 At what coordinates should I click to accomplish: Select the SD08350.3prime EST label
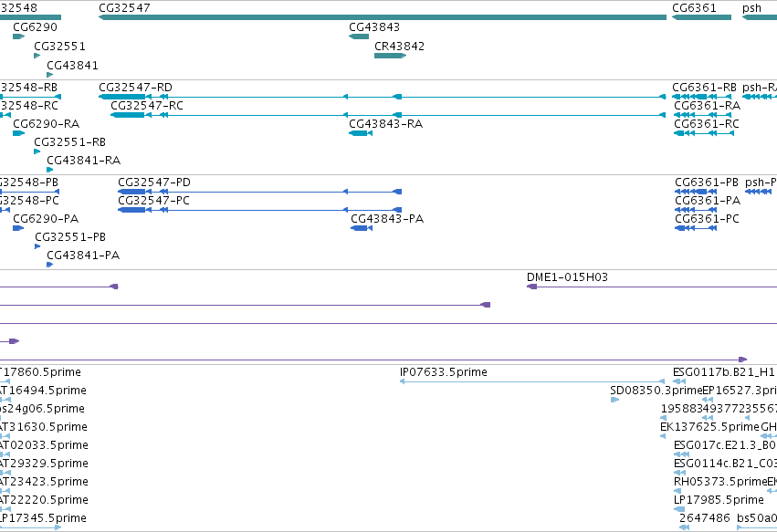[x=656, y=391]
